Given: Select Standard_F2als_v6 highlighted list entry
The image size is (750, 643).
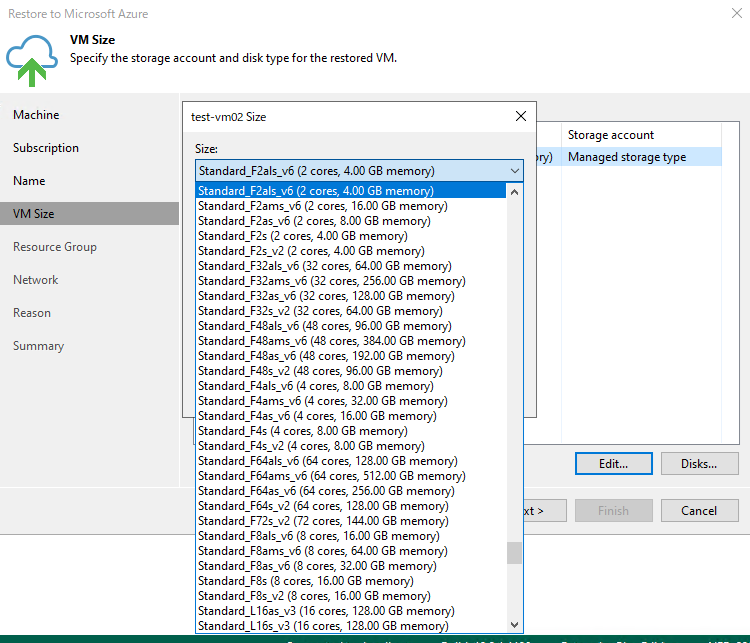Looking at the screenshot, I should (351, 191).
